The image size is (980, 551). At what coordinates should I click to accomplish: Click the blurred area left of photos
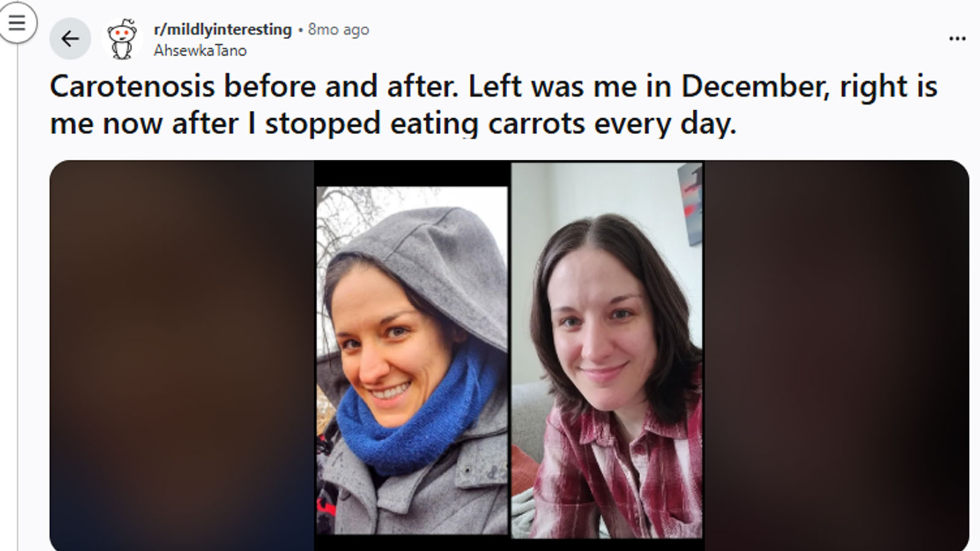(182, 356)
